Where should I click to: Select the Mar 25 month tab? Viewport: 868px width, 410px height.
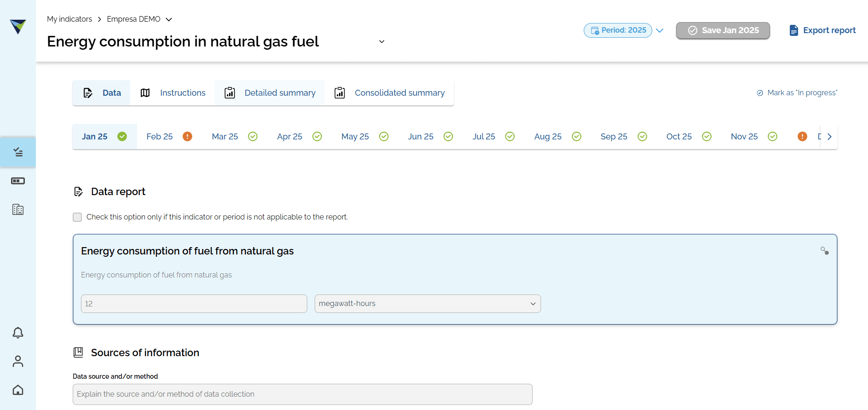click(235, 137)
